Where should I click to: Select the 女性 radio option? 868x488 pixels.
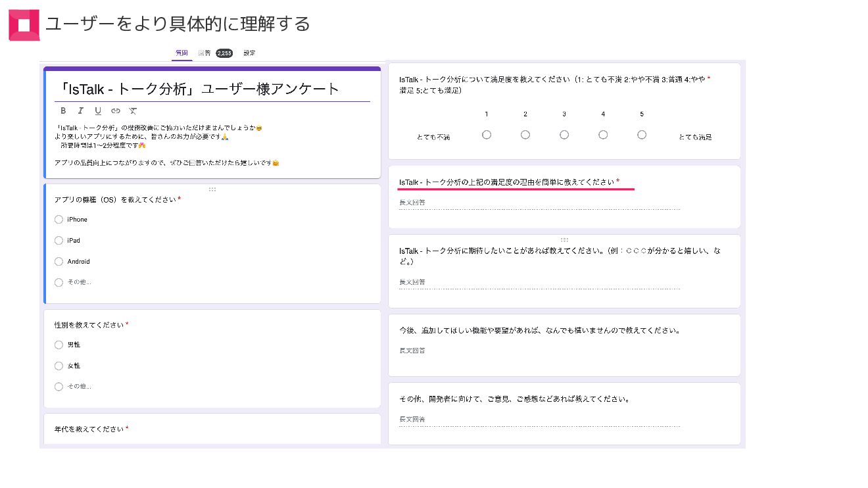59,366
